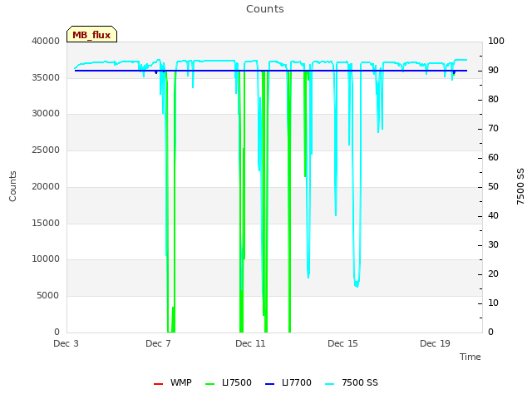This screenshot has width=532, height=399.
Task: Click the left Counts y-axis title
Action: (x=12, y=186)
